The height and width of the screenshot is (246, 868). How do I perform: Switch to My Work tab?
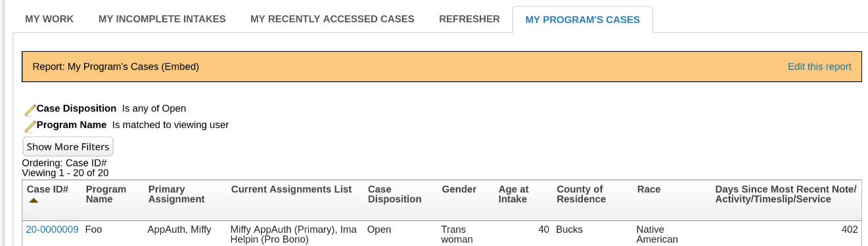click(x=49, y=19)
